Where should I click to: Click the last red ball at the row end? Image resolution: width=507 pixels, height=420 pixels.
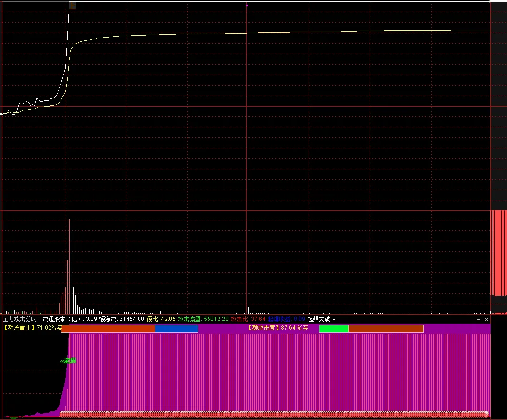click(486, 414)
